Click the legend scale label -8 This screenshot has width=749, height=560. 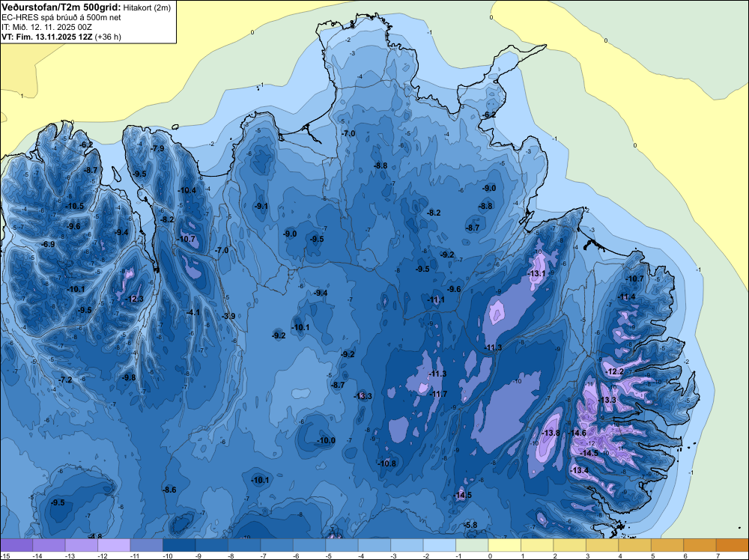pyautogui.click(x=231, y=556)
